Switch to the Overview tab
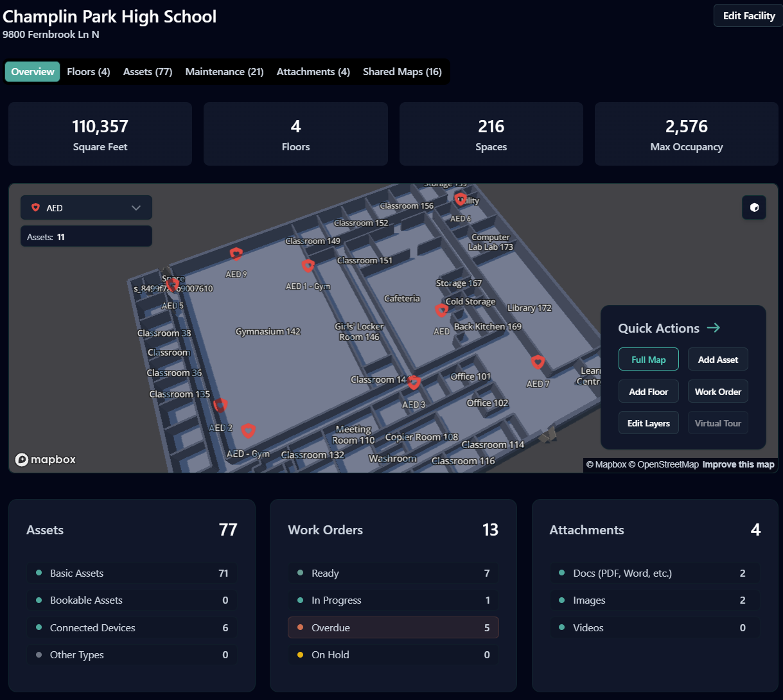Image resolution: width=783 pixels, height=700 pixels. [33, 71]
